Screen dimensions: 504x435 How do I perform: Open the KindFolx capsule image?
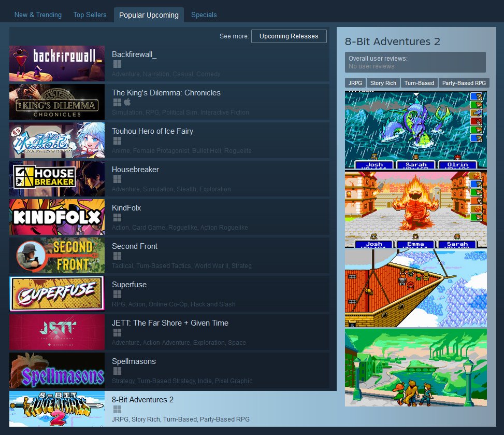[x=57, y=217]
